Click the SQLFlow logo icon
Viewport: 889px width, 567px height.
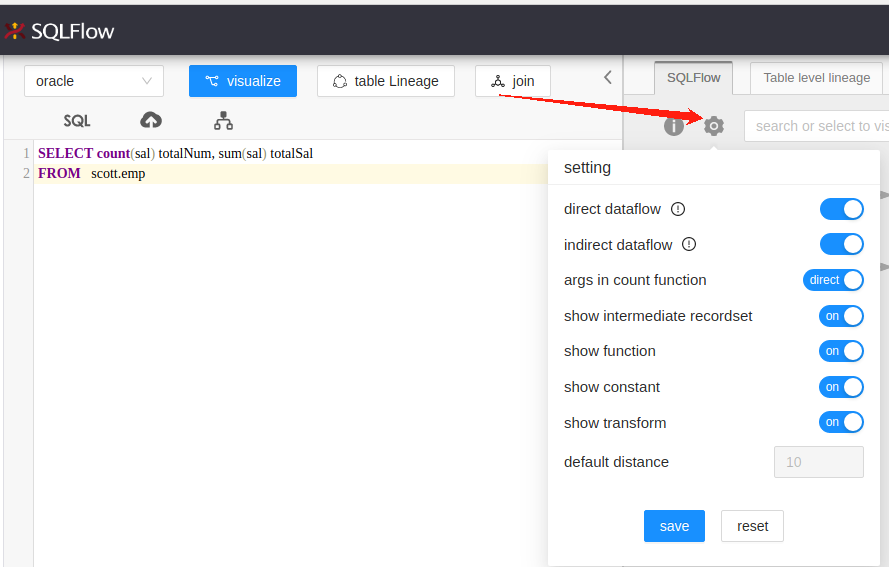pos(14,31)
